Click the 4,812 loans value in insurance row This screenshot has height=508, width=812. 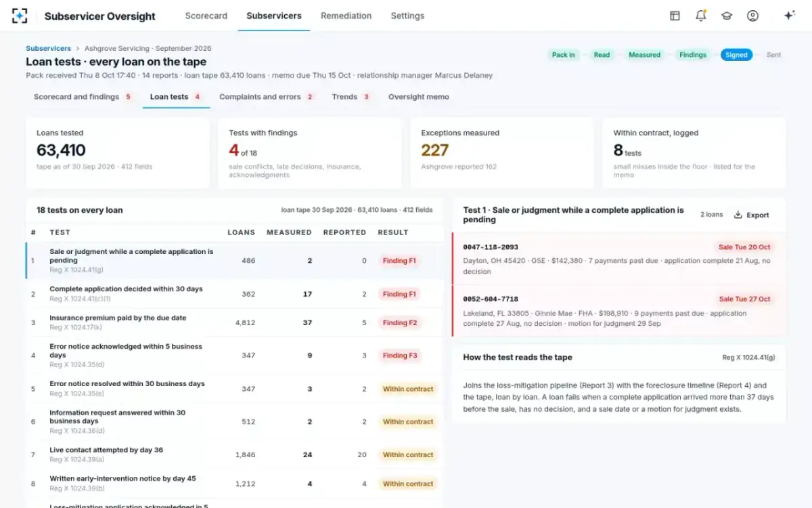(x=245, y=322)
